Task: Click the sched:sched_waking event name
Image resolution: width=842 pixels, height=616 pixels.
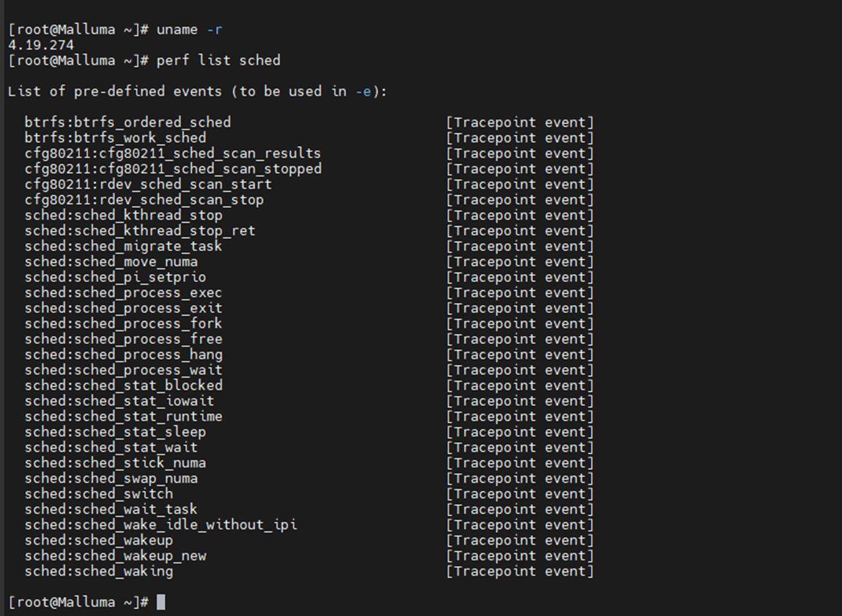Action: coord(99,571)
